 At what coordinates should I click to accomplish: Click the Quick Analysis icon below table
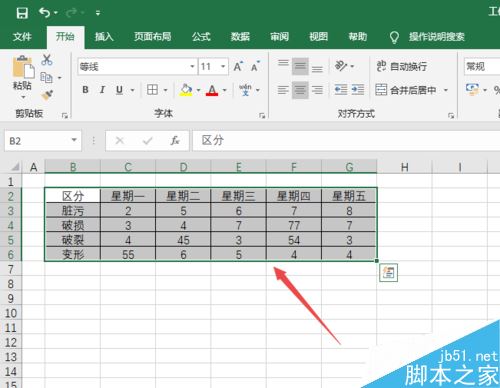pos(389,273)
